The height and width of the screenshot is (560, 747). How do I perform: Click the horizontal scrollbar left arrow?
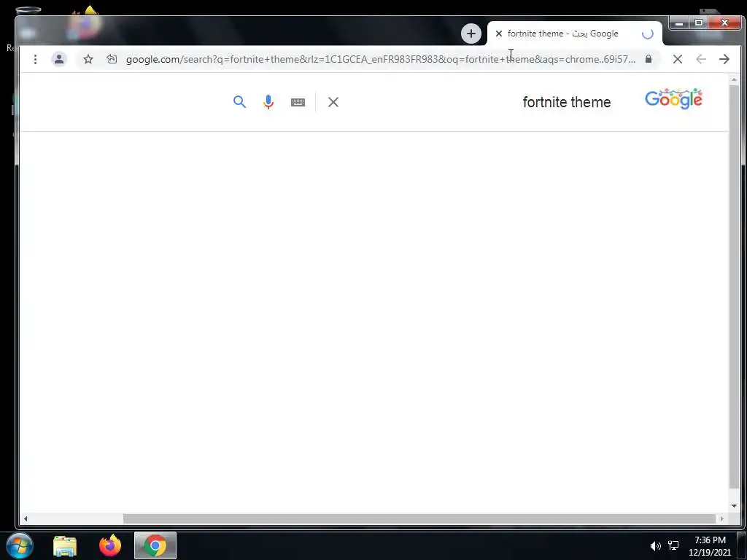[x=26, y=518]
